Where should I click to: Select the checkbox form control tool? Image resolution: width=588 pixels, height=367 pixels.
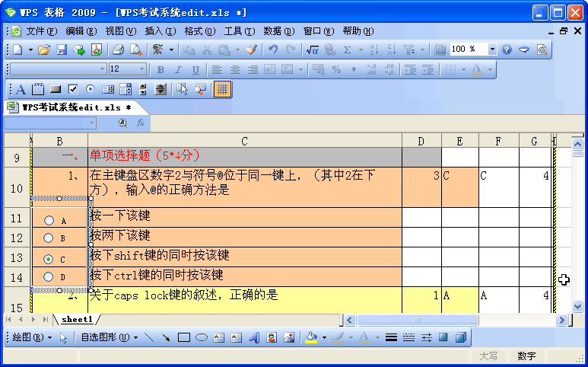tap(73, 89)
